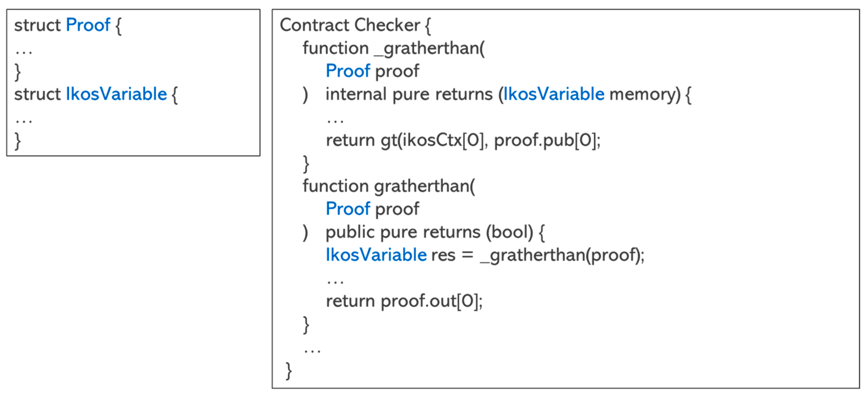Click blue Proof parameter under public gratherthan
Viewport: 868px width, 394px height.
tap(348, 209)
